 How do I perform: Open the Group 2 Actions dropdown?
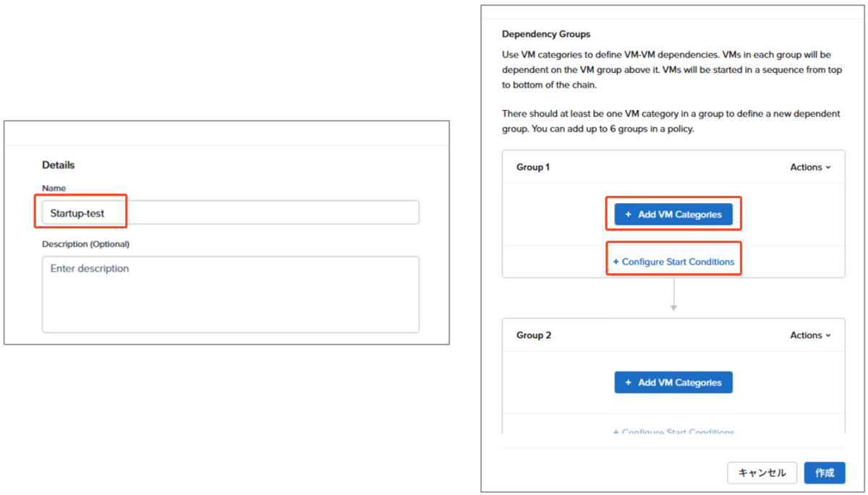tap(810, 335)
